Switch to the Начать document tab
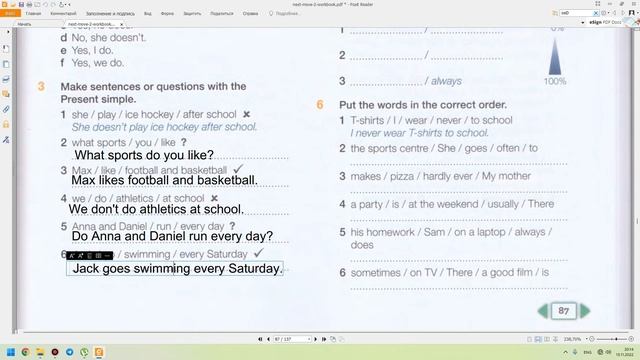 coord(24,24)
